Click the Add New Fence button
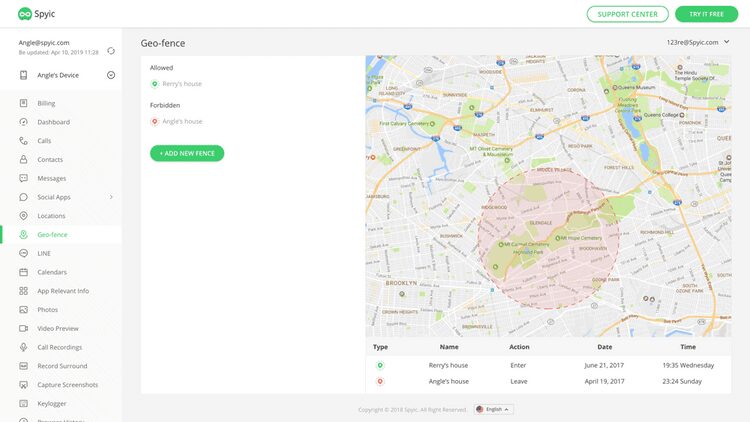This screenshot has width=750, height=422. [187, 153]
